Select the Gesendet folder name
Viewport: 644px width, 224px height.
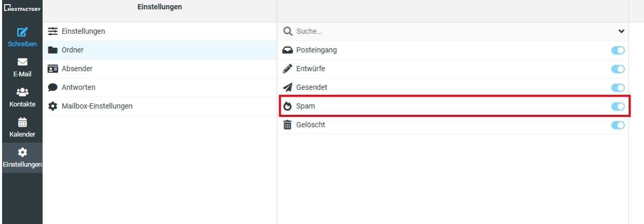(x=312, y=87)
